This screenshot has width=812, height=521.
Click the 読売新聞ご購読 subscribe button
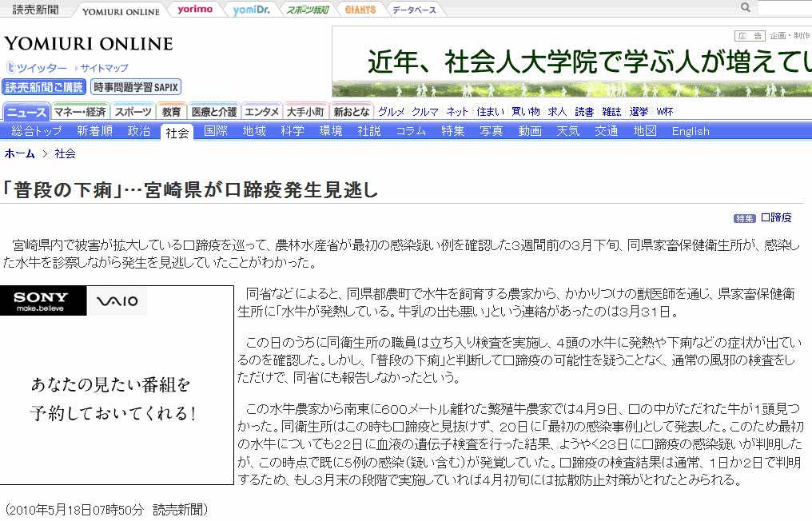44,87
